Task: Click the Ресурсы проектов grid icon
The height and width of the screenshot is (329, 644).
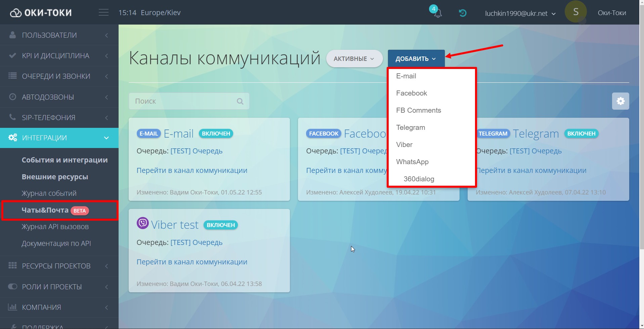Action: coord(12,265)
